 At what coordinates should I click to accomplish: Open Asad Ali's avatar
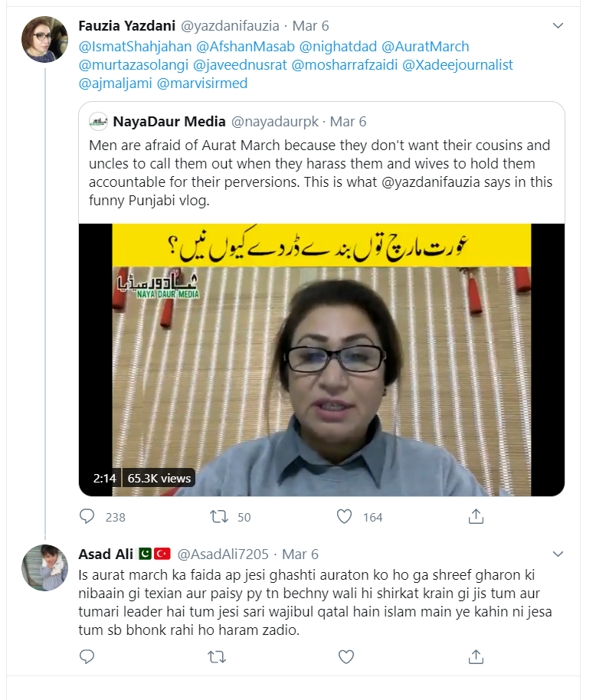[x=44, y=568]
